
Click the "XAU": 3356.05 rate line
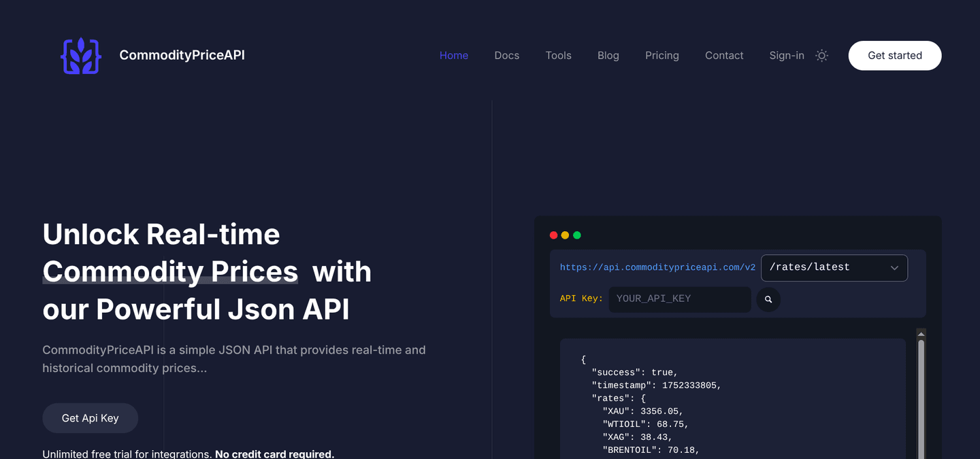tap(642, 411)
